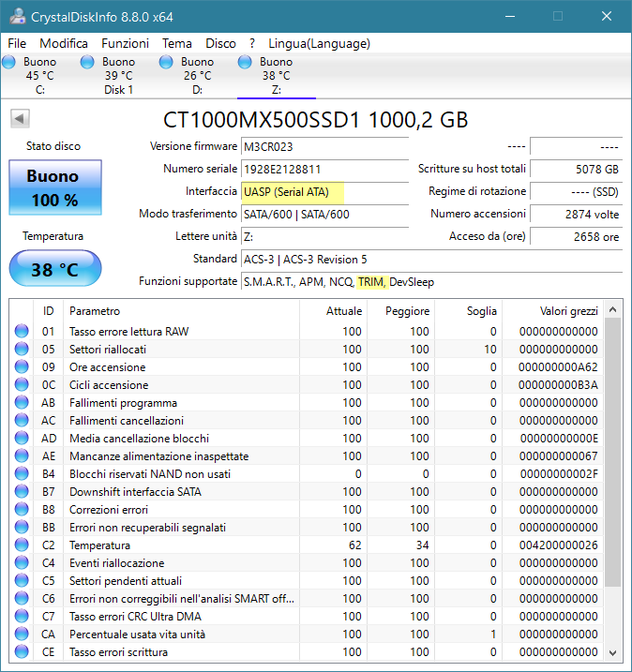Click status orb for Fallimenti cancellazioni

pyautogui.click(x=22, y=421)
